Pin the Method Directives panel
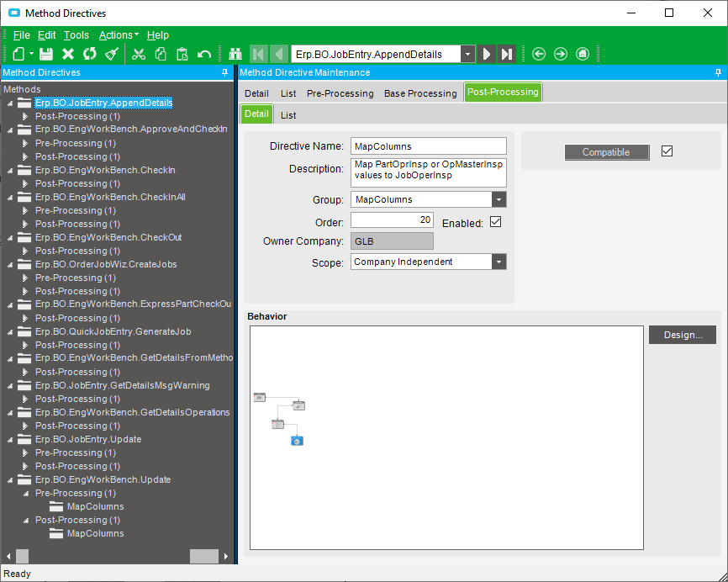Image resolution: width=728 pixels, height=582 pixels. pyautogui.click(x=224, y=72)
